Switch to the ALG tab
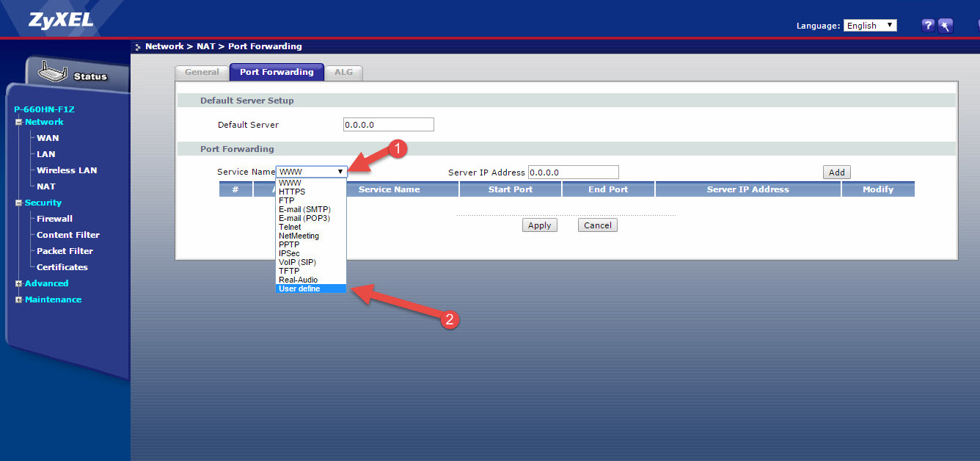This screenshot has width=980, height=461. click(343, 72)
